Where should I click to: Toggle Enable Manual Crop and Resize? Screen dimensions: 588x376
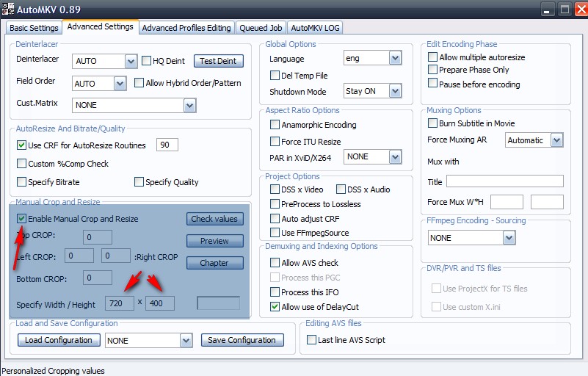click(21, 218)
